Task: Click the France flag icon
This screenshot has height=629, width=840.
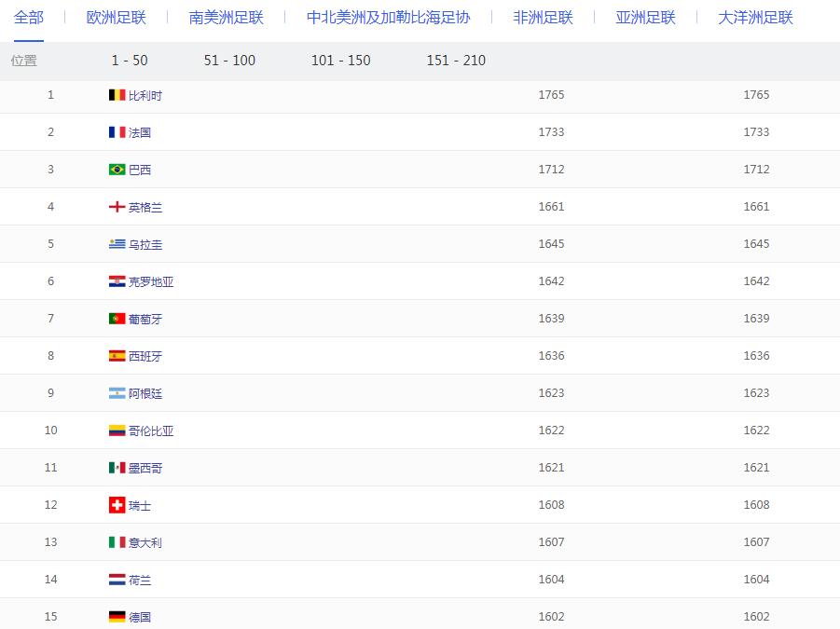Action: coord(117,132)
